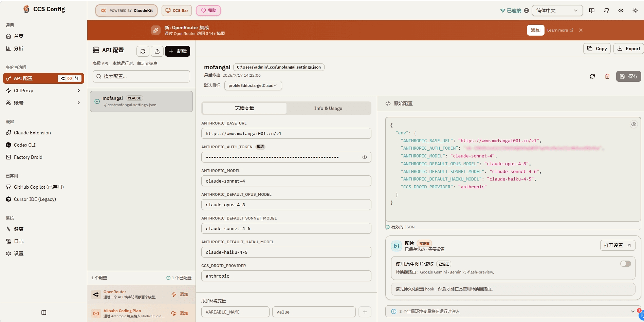Toggle the eye icon in raw config editor

point(634,124)
